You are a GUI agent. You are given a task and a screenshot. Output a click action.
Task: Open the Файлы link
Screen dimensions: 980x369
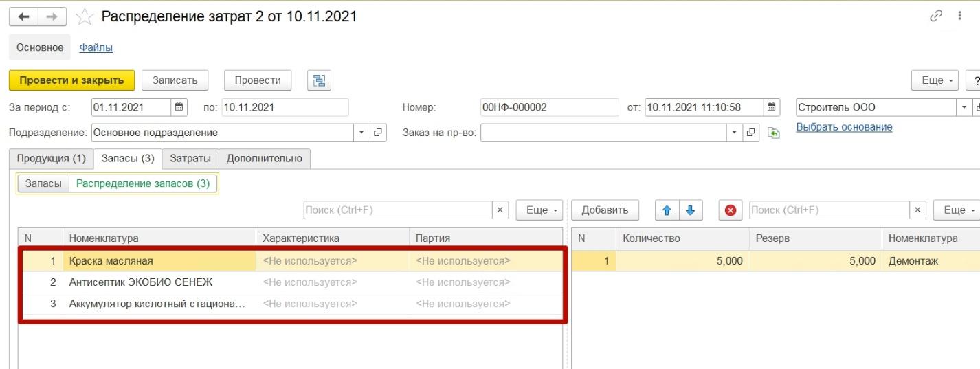coord(96,47)
